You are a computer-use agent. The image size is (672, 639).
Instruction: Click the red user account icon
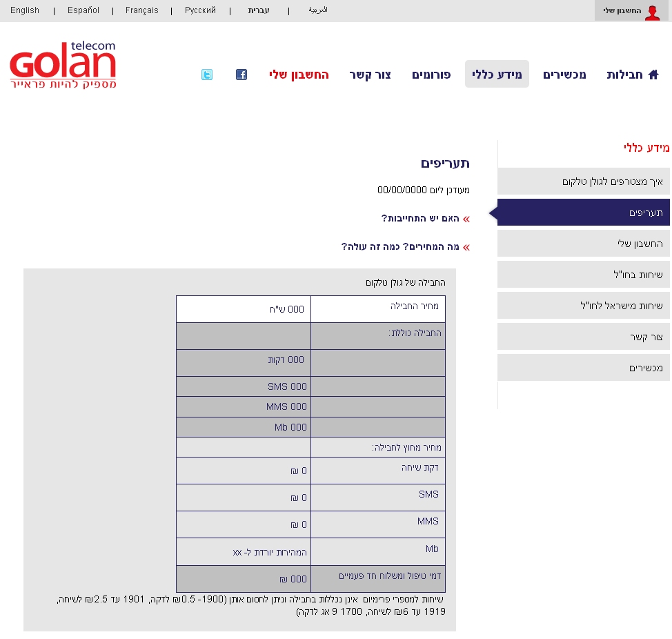pos(652,11)
